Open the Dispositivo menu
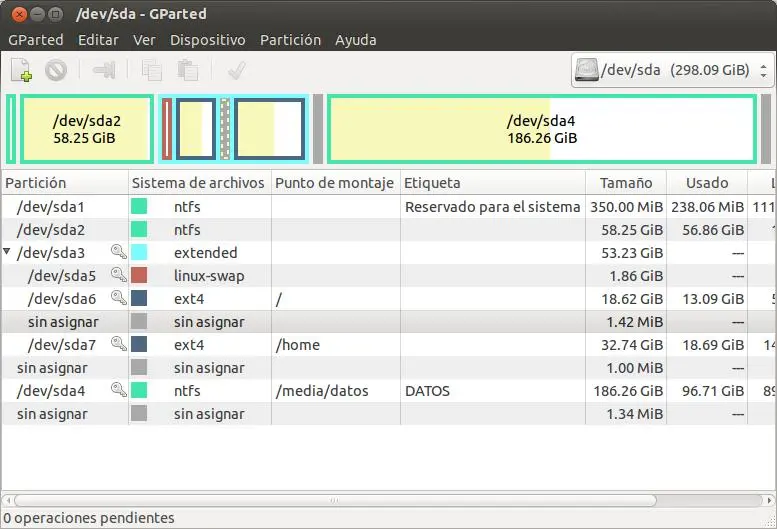The image size is (777, 529). click(208, 40)
